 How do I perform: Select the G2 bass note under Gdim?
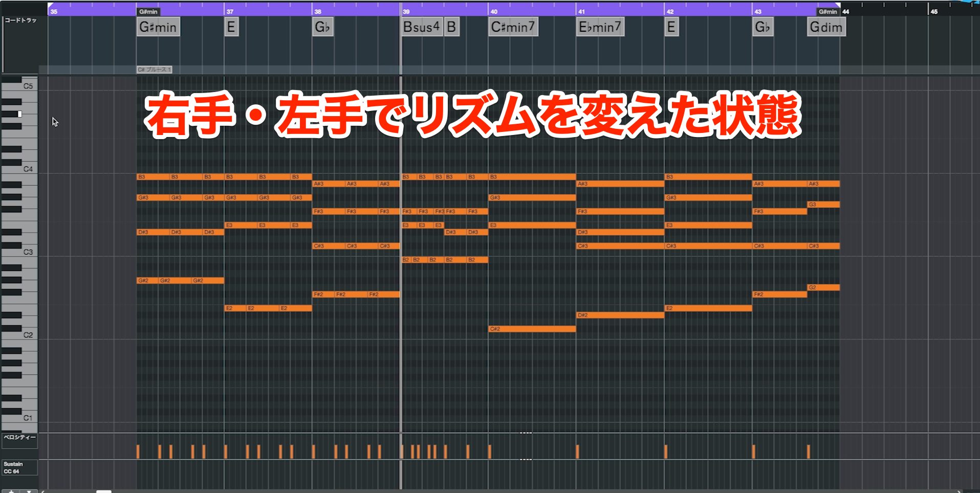click(823, 287)
